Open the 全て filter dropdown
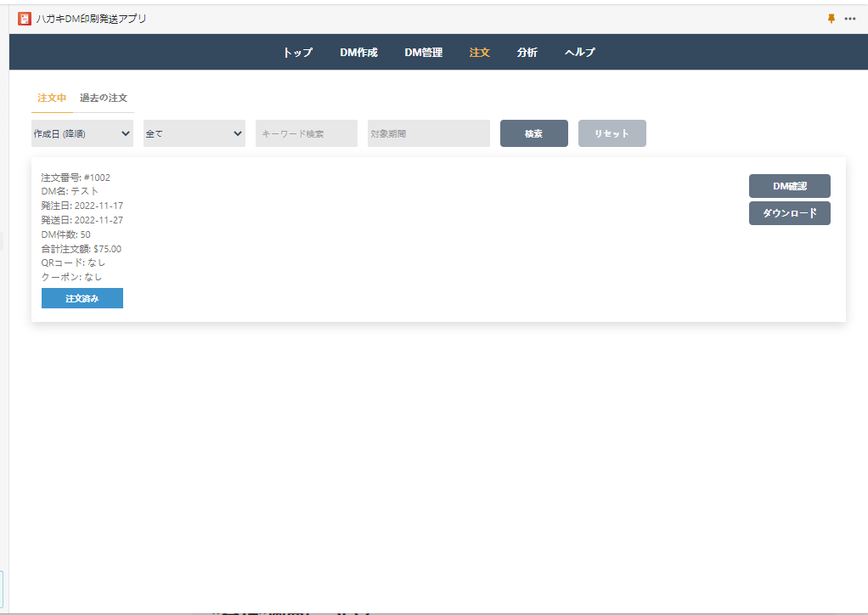Viewport: 868px width, 615px height. click(x=194, y=133)
